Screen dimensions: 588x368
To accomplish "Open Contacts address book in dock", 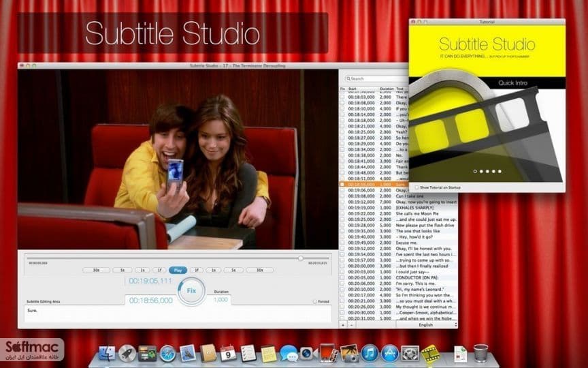I will coord(208,354).
